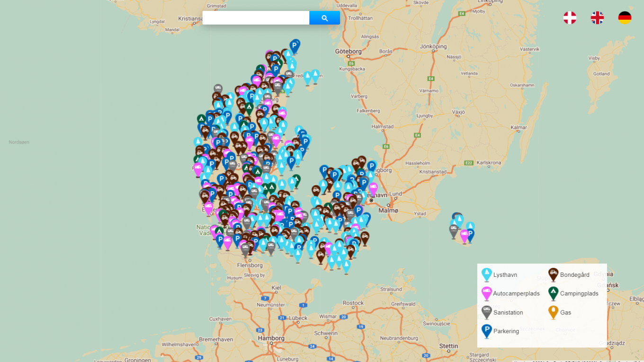Open the pink autocamper marker beside København

373,188
